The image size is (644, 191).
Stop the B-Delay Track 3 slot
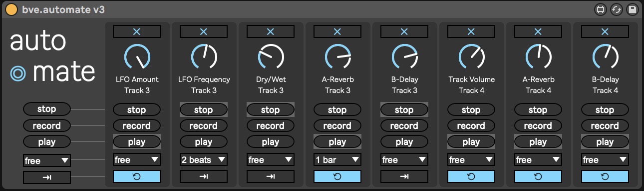[404, 109]
